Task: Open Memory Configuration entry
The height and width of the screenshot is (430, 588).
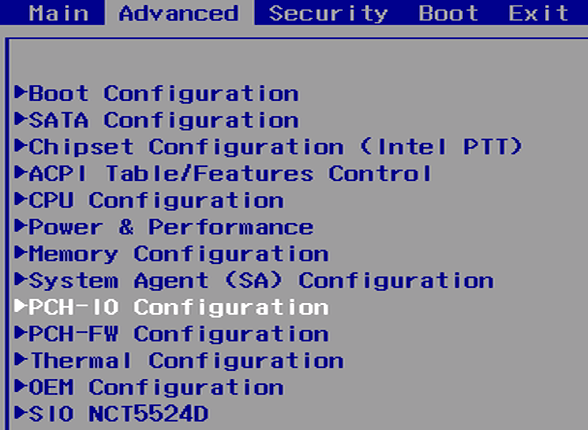Action: (172, 254)
